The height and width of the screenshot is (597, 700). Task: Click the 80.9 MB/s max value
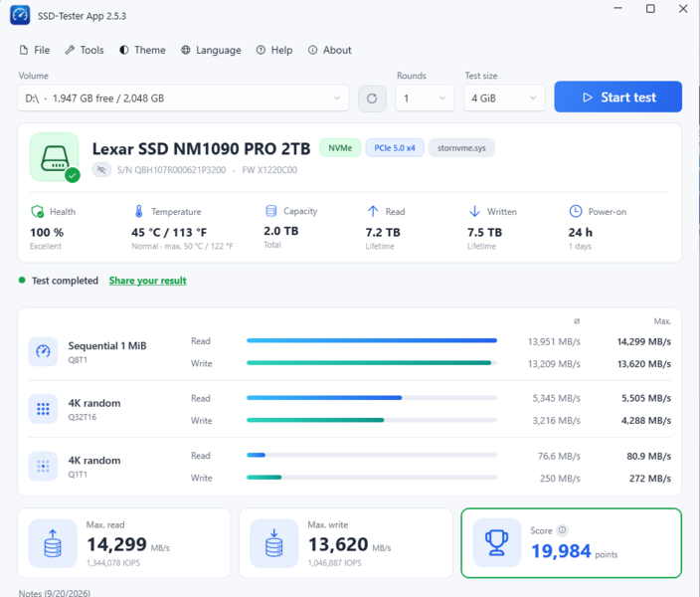point(648,457)
